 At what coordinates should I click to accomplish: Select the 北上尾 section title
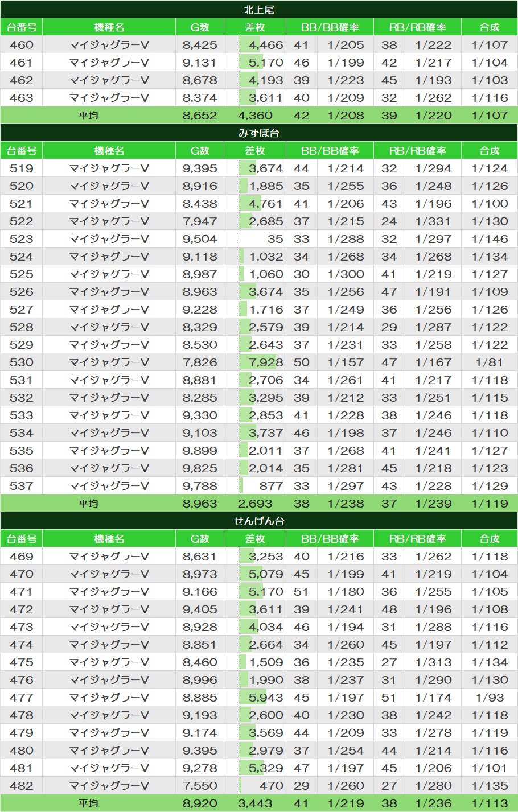pos(259,10)
